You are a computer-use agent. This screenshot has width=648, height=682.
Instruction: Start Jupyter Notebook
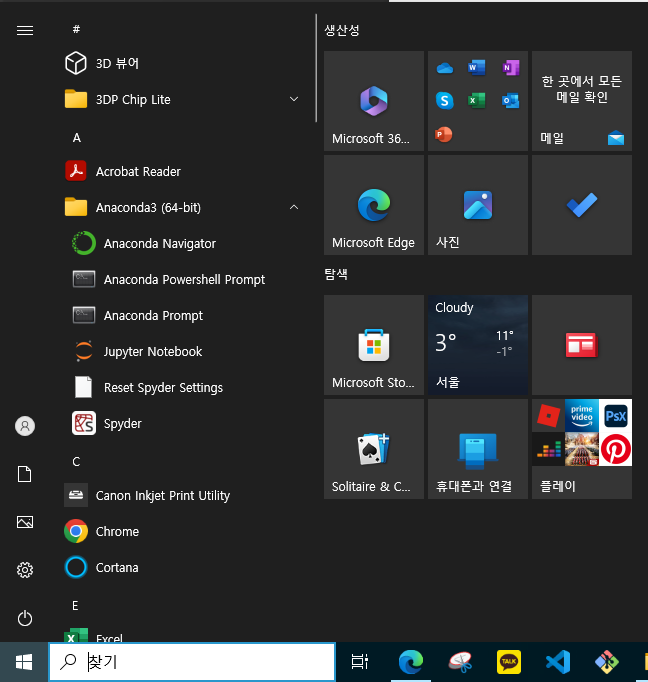click(183, 351)
